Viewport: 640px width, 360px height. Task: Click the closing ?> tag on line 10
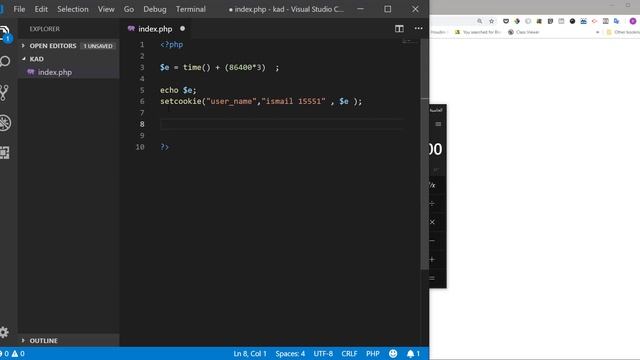coord(164,147)
